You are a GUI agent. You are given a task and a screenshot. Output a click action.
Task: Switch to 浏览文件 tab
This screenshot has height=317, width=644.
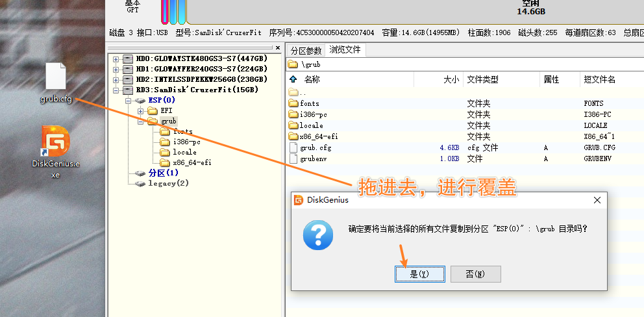pos(345,50)
